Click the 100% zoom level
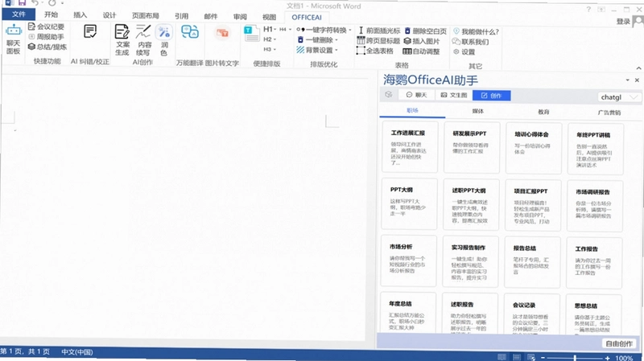 [x=624, y=358]
